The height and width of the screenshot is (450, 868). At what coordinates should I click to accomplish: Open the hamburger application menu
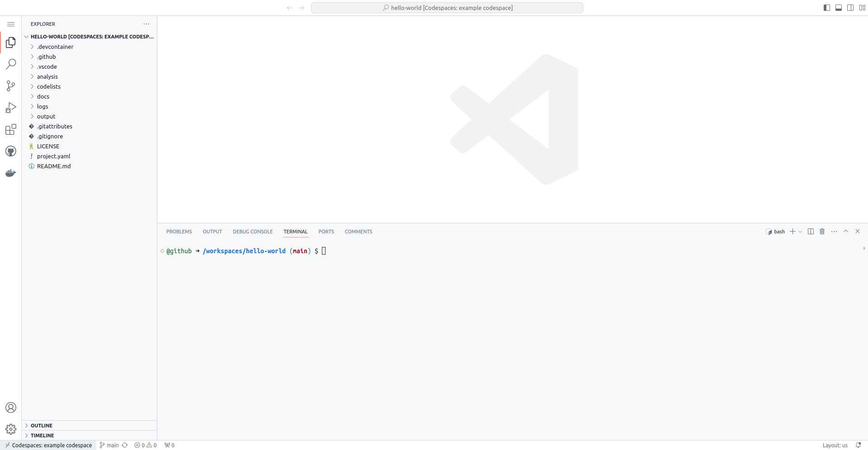coord(11,24)
